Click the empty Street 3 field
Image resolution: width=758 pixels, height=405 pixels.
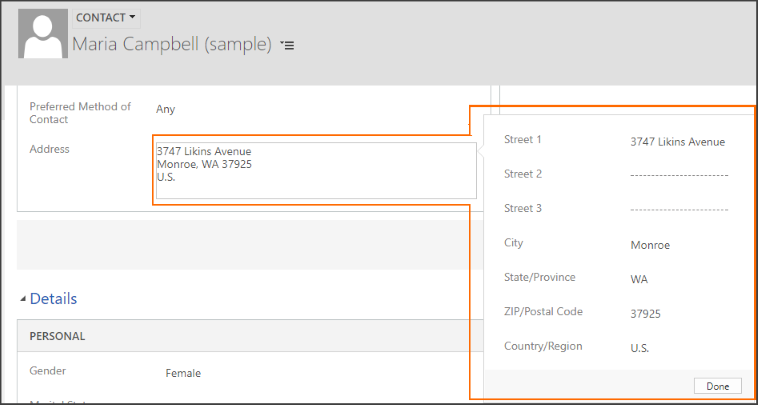(x=679, y=210)
